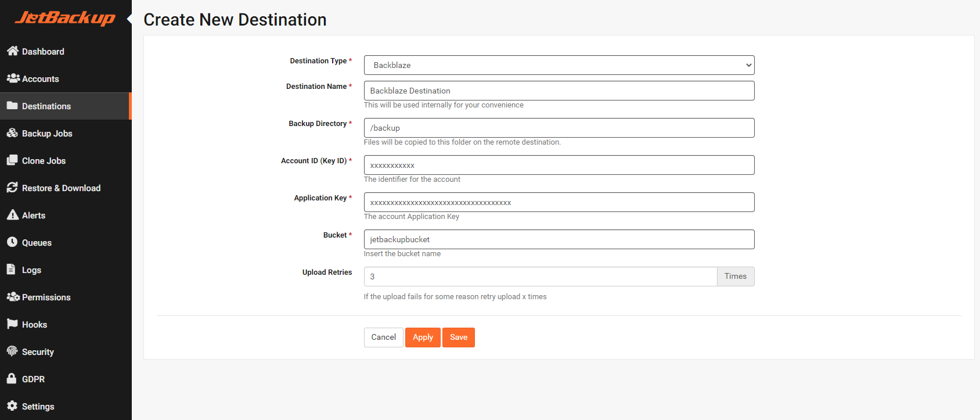Viewport: 980px width, 420px height.
Task: Open the Destination Type dropdown
Action: point(559,65)
